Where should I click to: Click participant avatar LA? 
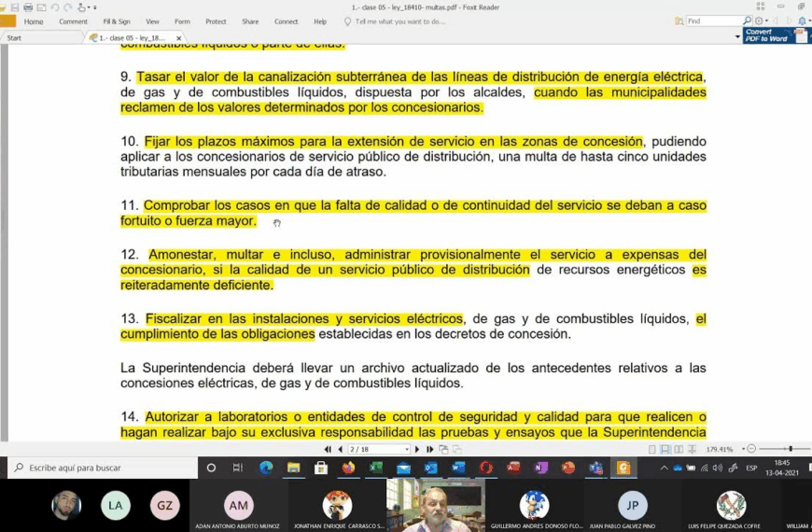(115, 505)
